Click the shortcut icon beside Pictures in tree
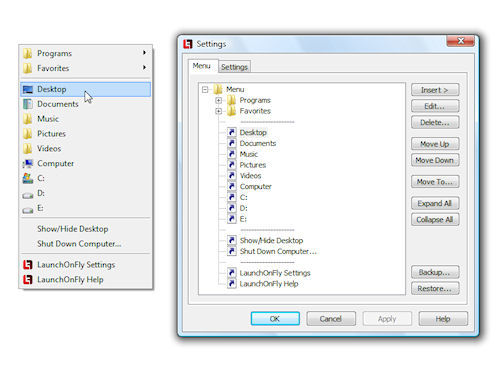This screenshot has width=500, height=375. coord(232,165)
